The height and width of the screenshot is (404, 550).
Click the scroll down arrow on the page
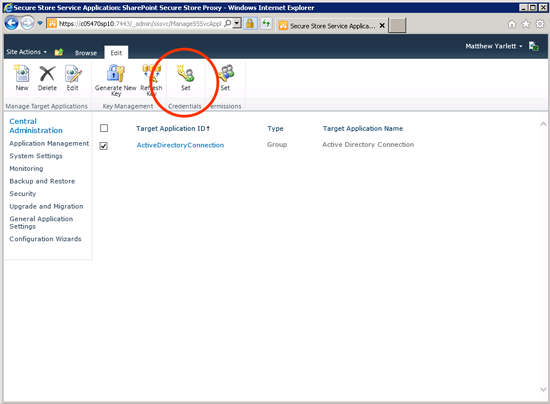[543, 389]
